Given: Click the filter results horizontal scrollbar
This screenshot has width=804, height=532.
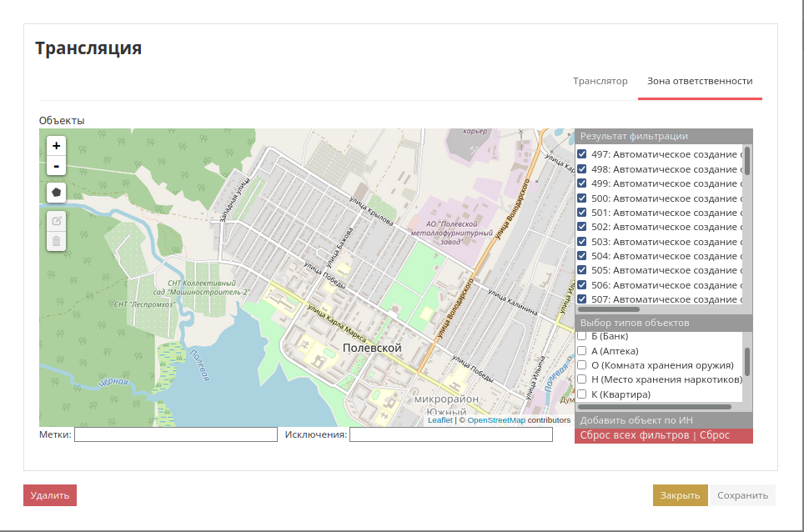Looking at the screenshot, I should coord(609,309).
